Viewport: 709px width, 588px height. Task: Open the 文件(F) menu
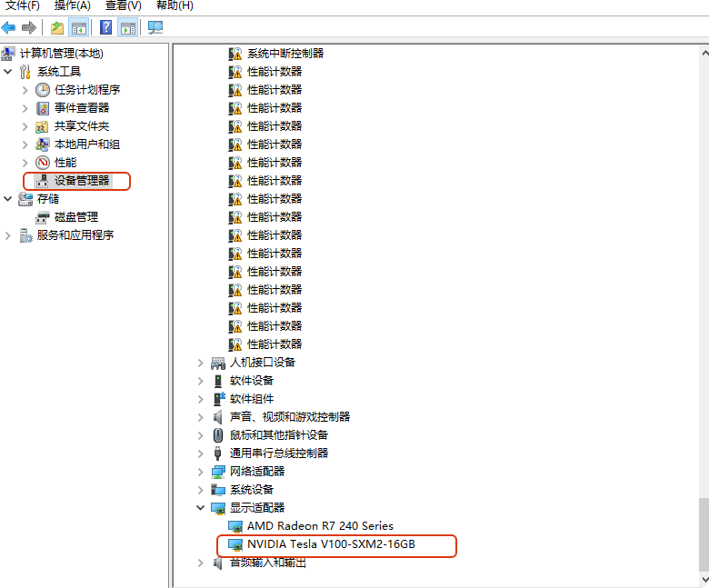23,5
